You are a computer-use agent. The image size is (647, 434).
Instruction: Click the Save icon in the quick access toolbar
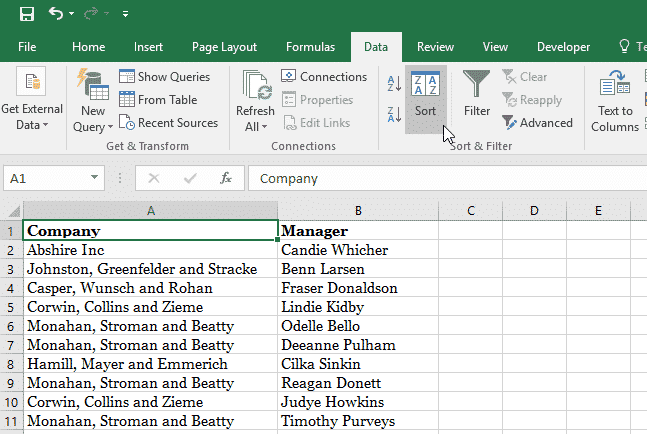27,14
